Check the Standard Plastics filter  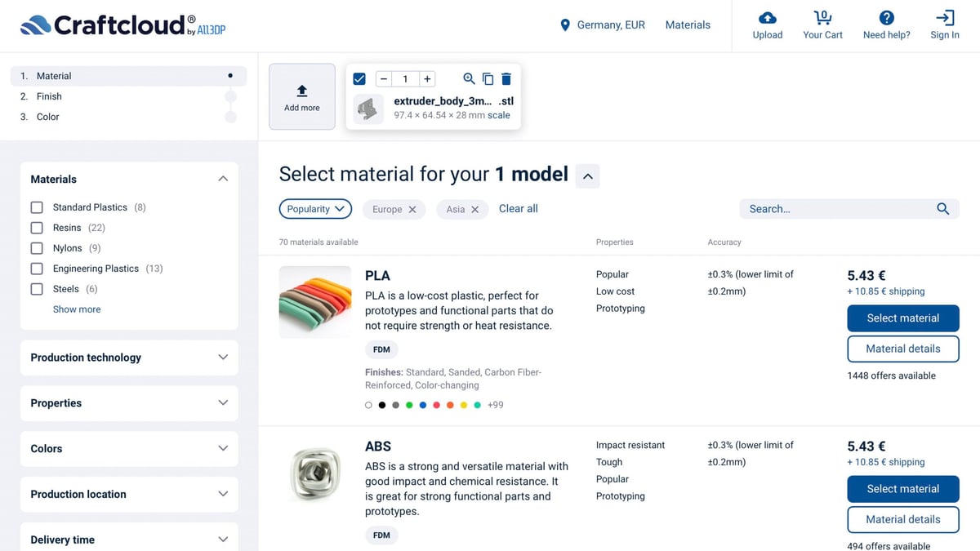[37, 207]
